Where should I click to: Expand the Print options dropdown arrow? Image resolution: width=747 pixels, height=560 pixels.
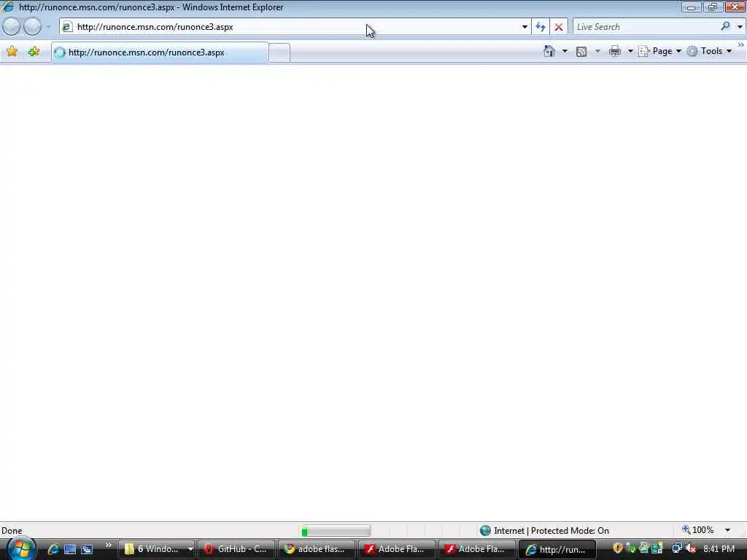[630, 51]
